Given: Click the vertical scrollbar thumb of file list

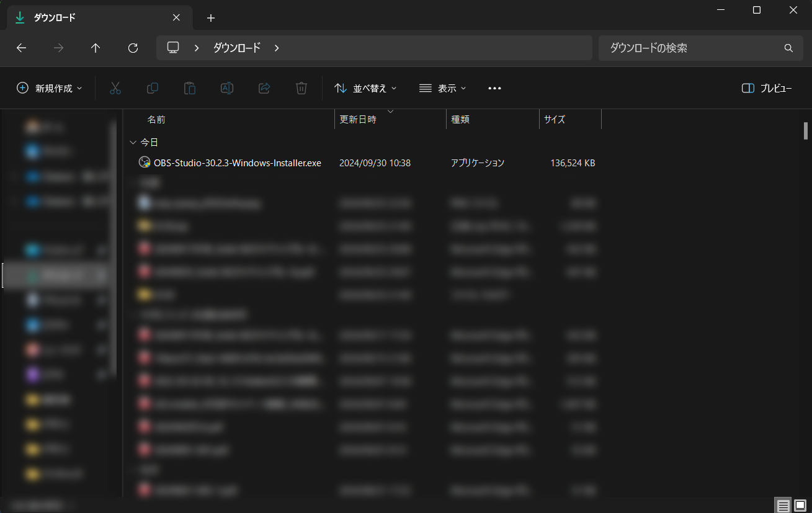Looking at the screenshot, I should [806, 131].
